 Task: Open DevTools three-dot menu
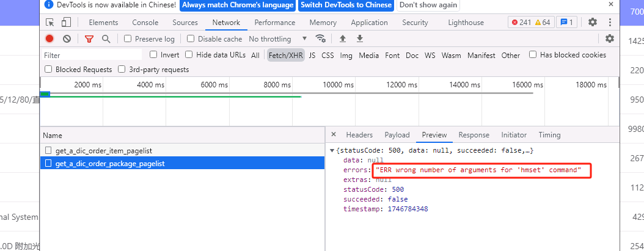[x=610, y=22]
